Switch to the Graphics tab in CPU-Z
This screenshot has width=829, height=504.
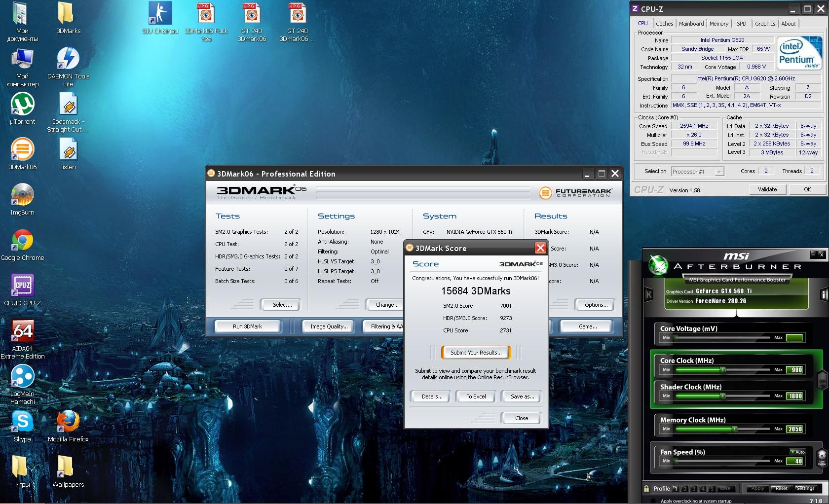(765, 24)
